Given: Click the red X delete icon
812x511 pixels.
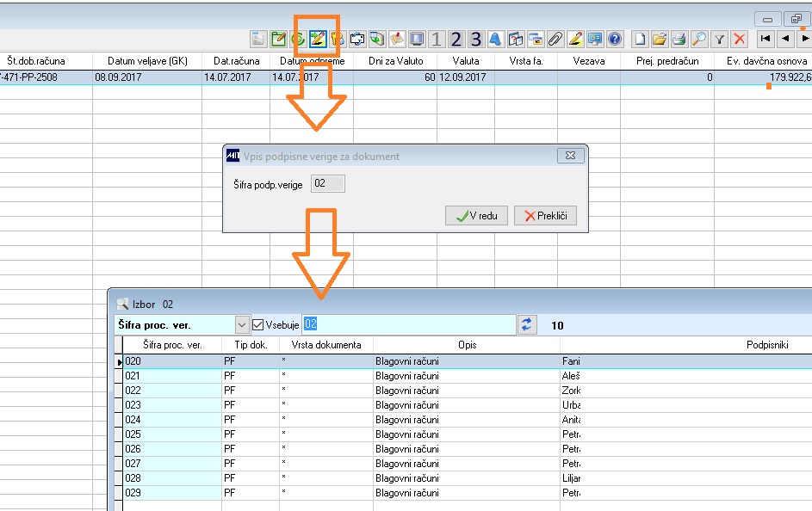Looking at the screenshot, I should [x=740, y=39].
